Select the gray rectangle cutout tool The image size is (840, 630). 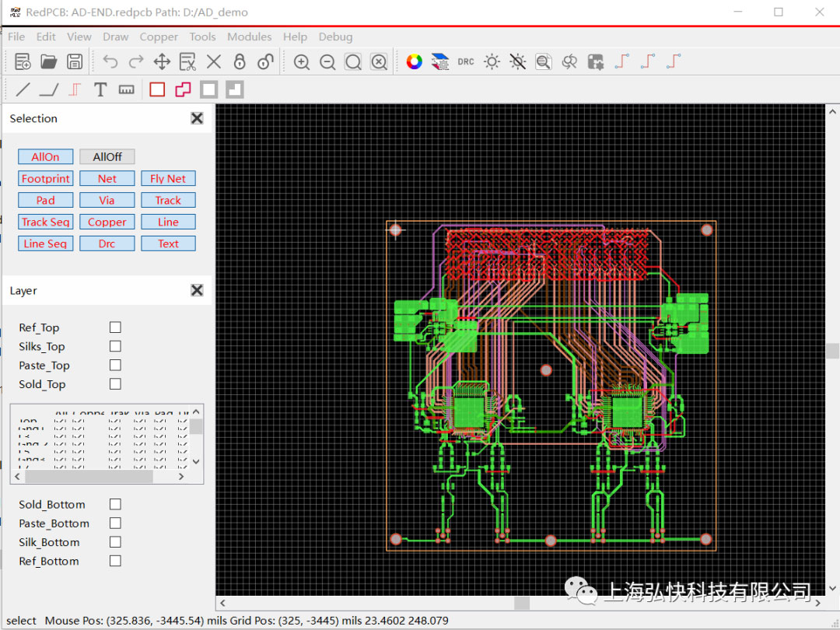(209, 89)
